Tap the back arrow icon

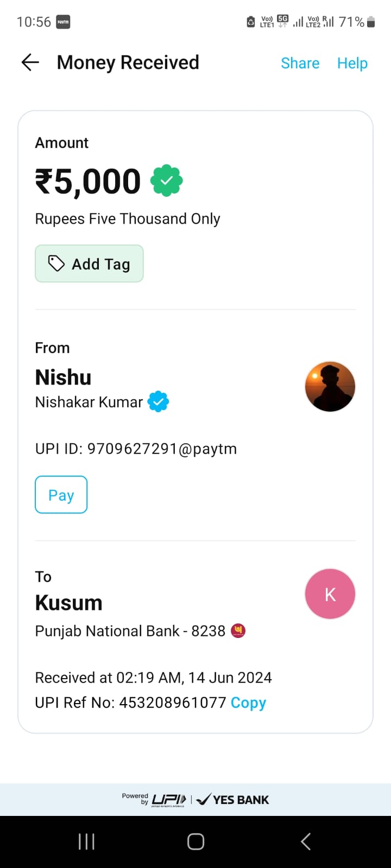point(30,63)
